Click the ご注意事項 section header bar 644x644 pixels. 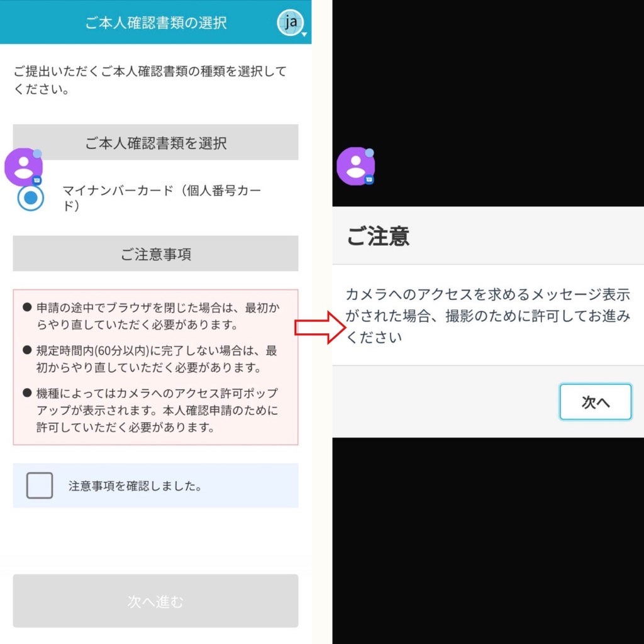click(x=156, y=253)
